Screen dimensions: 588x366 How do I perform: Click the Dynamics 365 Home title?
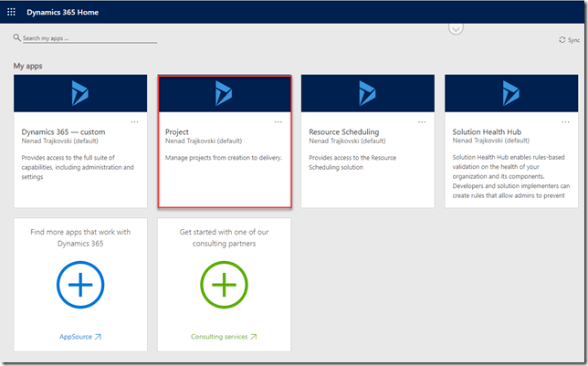[x=63, y=13]
